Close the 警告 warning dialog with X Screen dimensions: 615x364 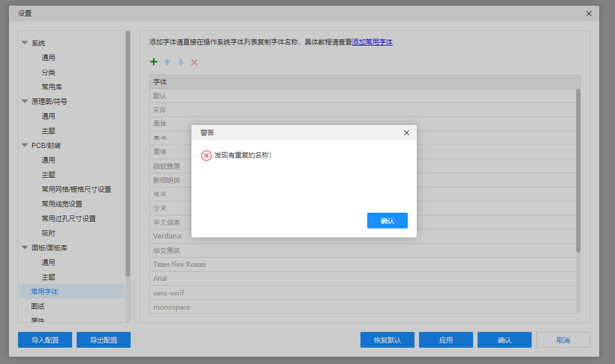[x=407, y=133]
